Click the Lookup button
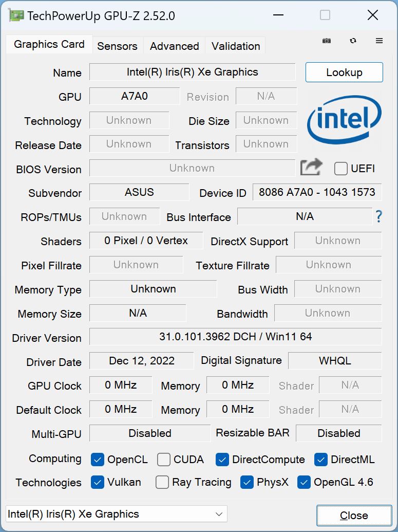The height and width of the screenshot is (532, 398). coord(344,72)
